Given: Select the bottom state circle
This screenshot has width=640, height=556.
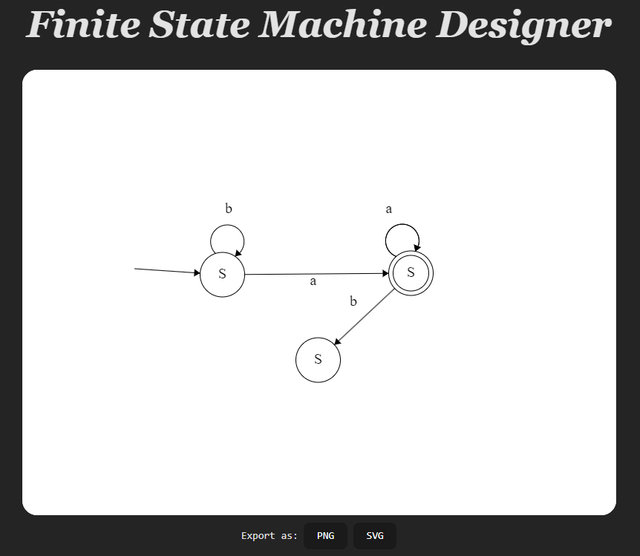Looking at the screenshot, I should coord(318,360).
